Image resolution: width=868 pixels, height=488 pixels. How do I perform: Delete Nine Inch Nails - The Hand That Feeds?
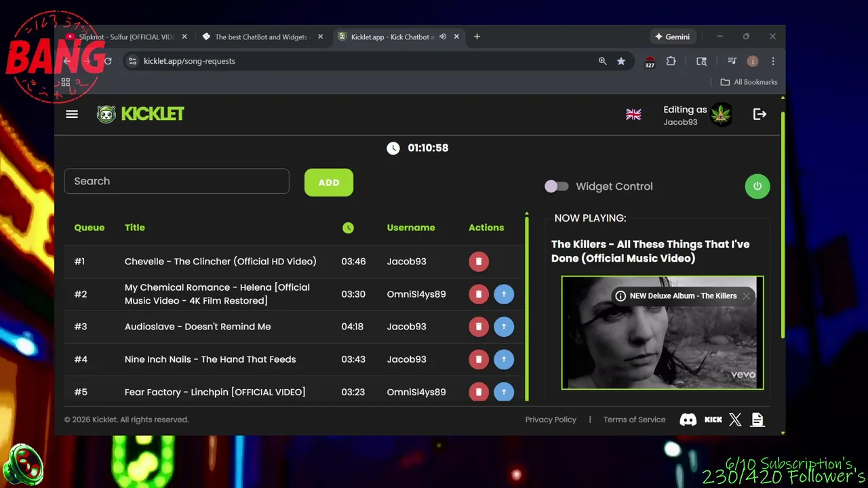click(x=479, y=359)
